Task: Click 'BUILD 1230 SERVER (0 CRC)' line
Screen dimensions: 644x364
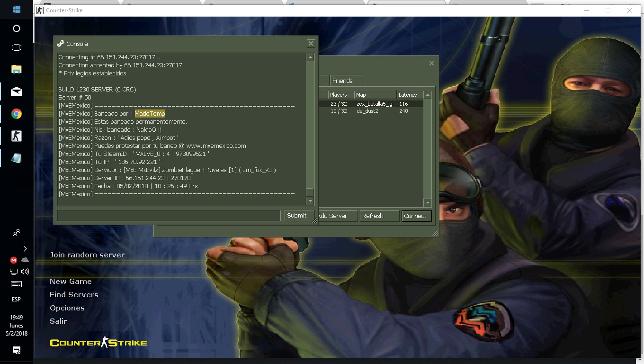Action: click(97, 90)
